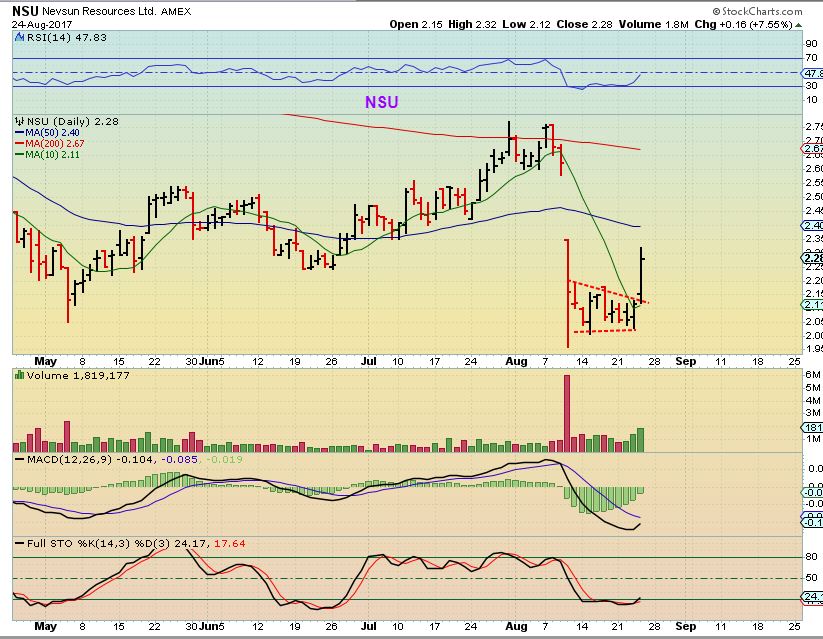Click the 'Sep' label on price axis
Image resolution: width=823 pixels, height=639 pixels.
click(x=685, y=361)
